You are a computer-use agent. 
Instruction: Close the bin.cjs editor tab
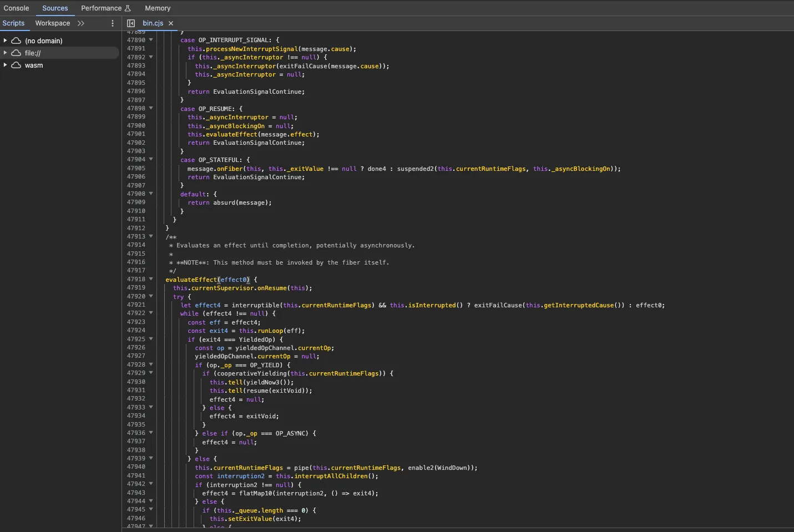171,23
